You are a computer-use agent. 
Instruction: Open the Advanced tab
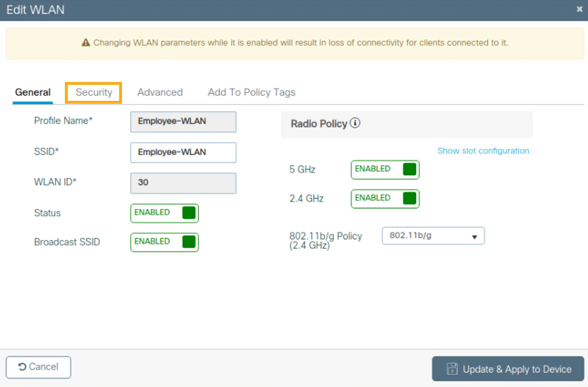[160, 92]
